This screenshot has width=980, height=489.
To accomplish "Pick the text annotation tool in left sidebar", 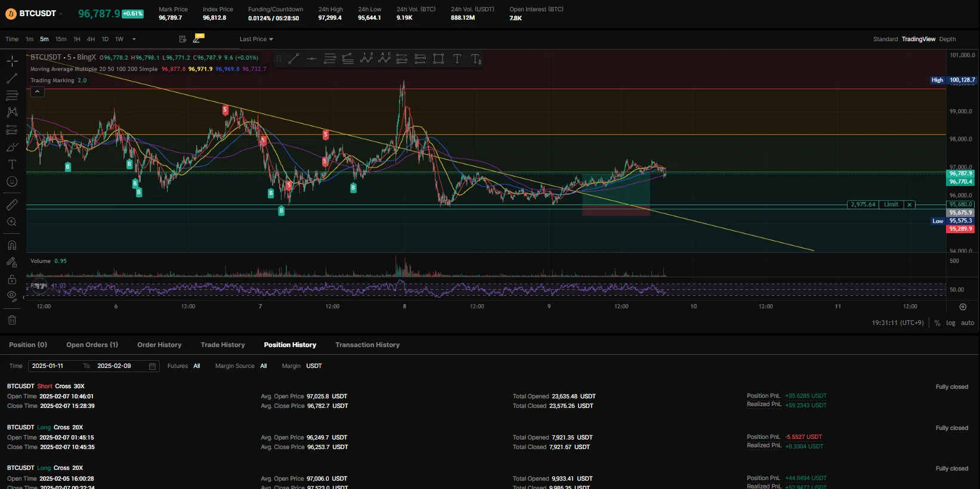I will click(x=12, y=165).
